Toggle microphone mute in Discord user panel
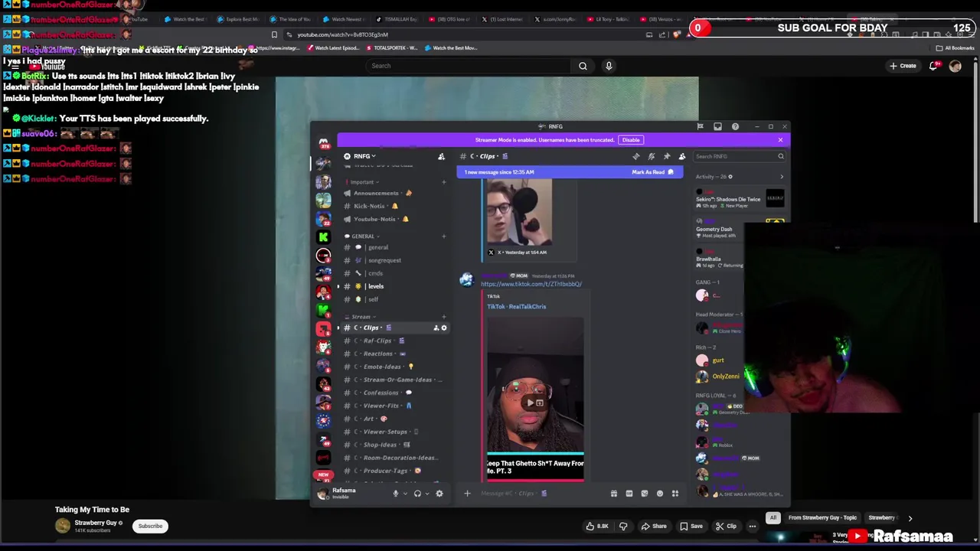This screenshot has width=980, height=551. pos(396,494)
